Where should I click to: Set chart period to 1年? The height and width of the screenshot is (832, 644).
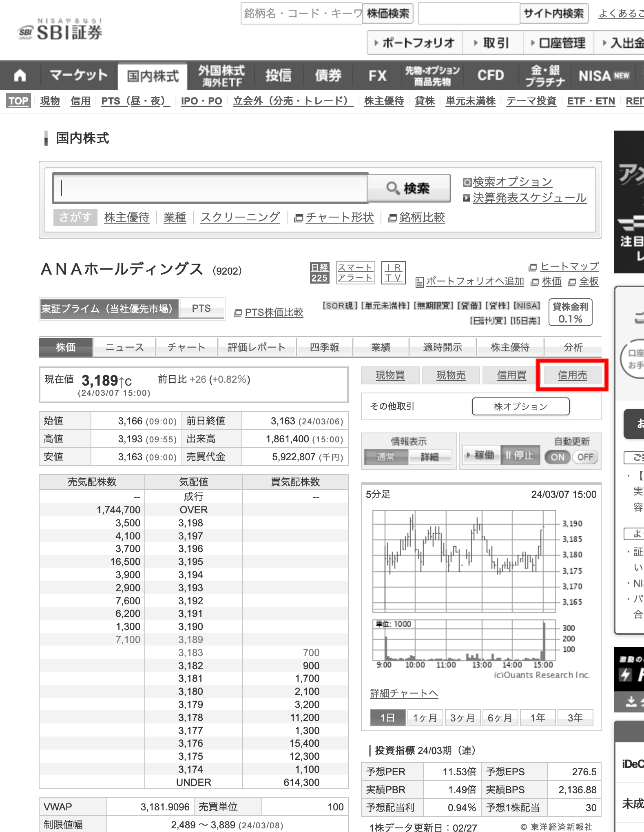point(538,718)
